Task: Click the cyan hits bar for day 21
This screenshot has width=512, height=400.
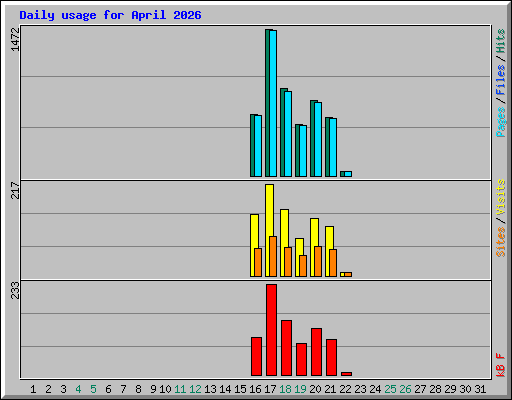Action: click(x=333, y=148)
